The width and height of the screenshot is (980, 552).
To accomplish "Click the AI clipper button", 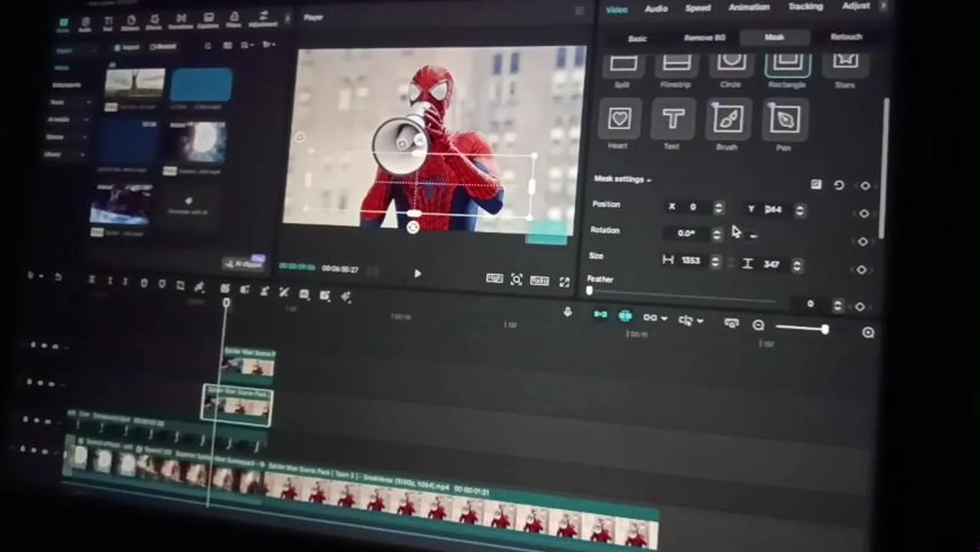I will (x=243, y=263).
